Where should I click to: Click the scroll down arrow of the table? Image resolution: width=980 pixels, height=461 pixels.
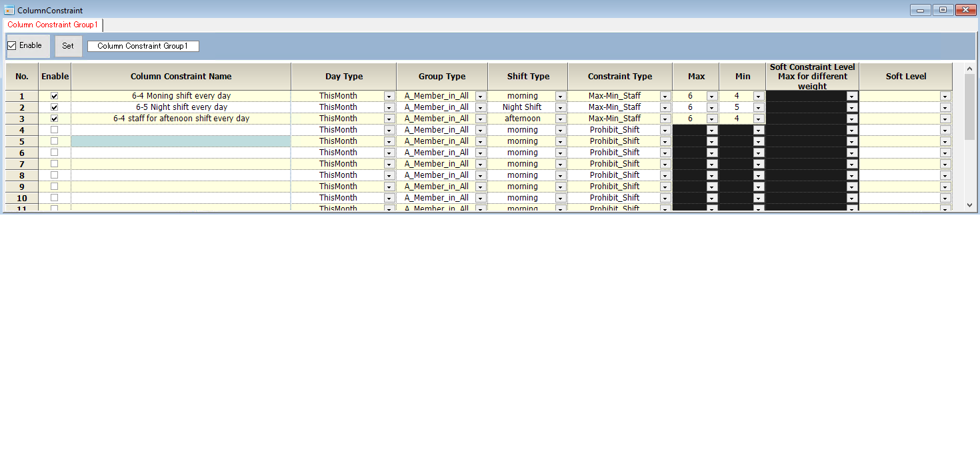coord(970,206)
